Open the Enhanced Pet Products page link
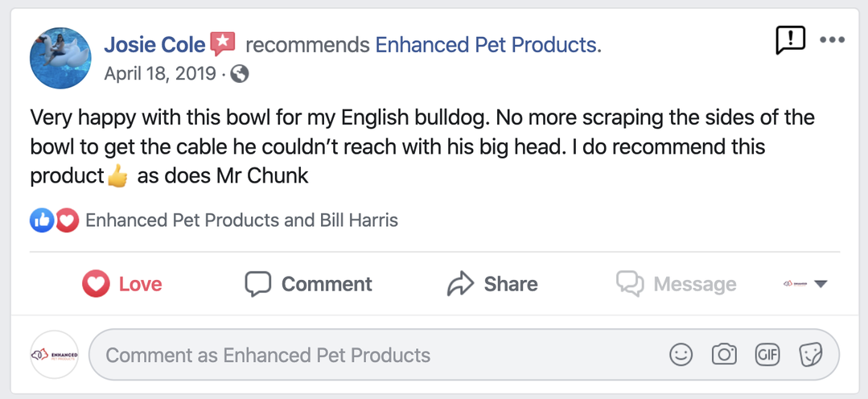Image resolution: width=868 pixels, height=399 pixels. click(x=488, y=45)
